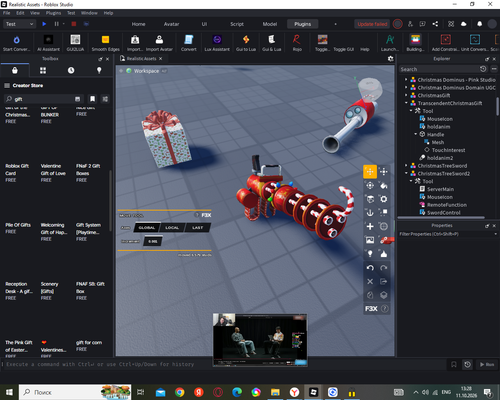This screenshot has width=500, height=400.
Task: Select the F3X Paint bucket tool
Action: click(384, 185)
